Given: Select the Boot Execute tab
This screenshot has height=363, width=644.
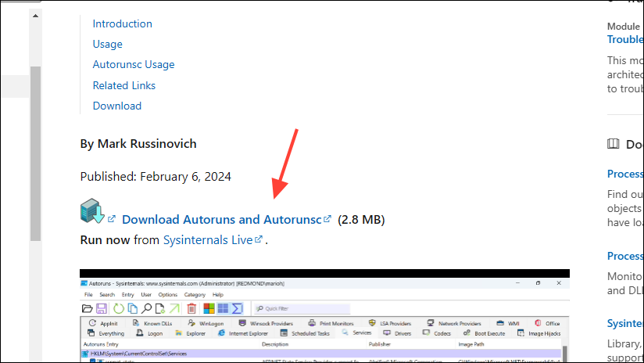Looking at the screenshot, I should point(484,333).
